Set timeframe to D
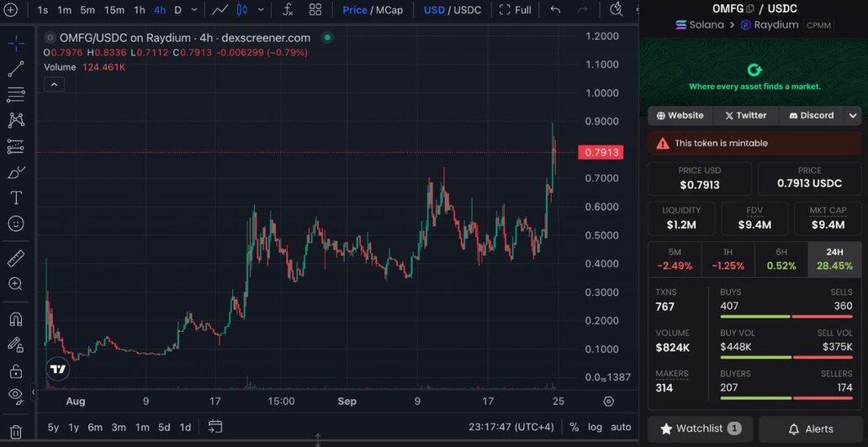The width and height of the screenshot is (868, 447). [177, 10]
